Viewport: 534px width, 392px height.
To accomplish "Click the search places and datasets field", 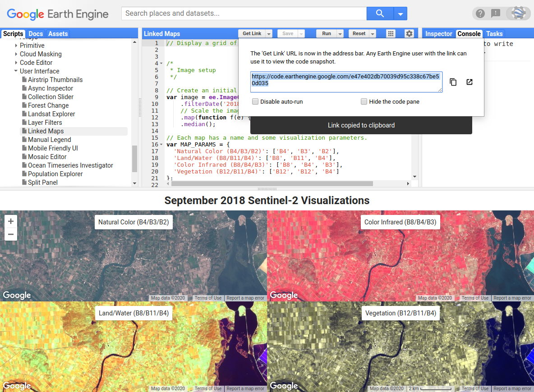I will click(x=244, y=14).
